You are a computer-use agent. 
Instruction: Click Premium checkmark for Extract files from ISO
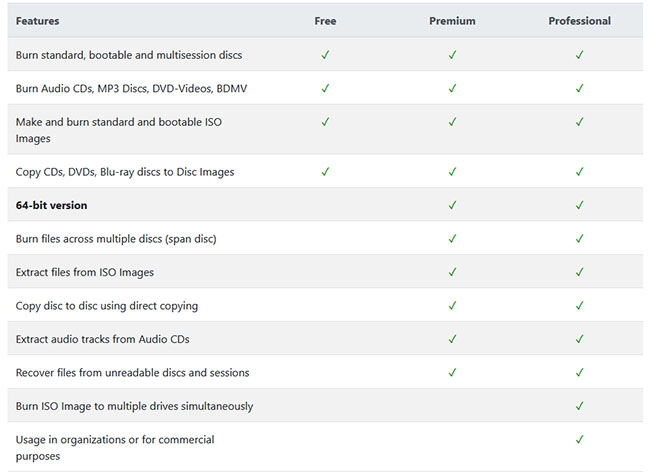(452, 272)
